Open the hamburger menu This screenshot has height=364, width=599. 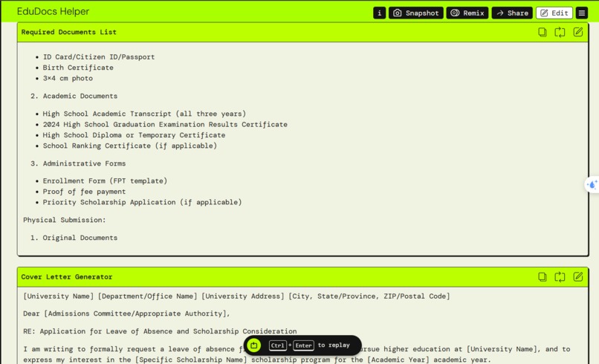point(582,13)
